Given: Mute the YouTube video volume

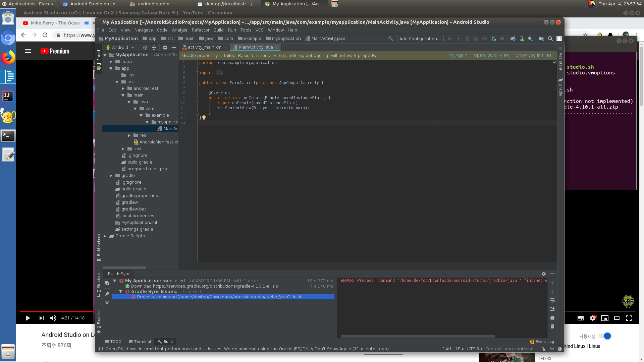Looking at the screenshot, I should (x=53, y=318).
